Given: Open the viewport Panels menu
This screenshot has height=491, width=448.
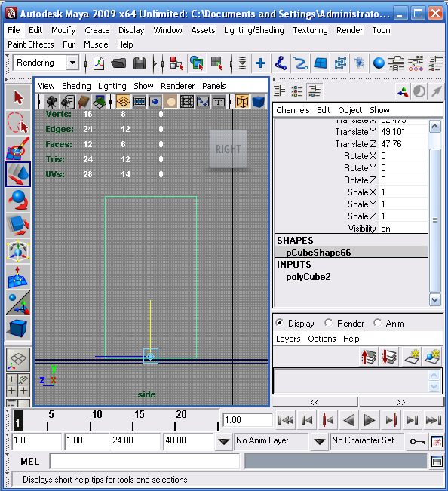Looking at the screenshot, I should (214, 86).
